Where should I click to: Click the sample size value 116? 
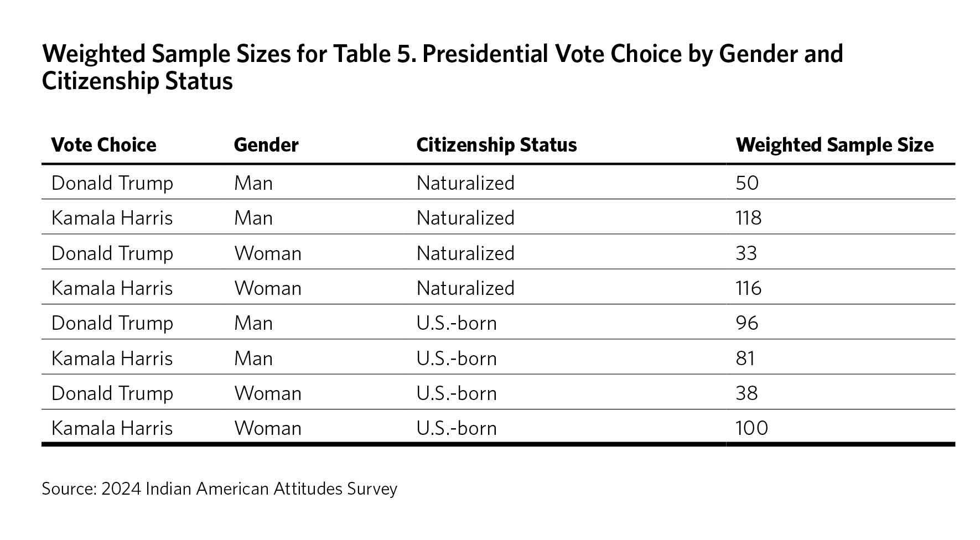(x=748, y=288)
